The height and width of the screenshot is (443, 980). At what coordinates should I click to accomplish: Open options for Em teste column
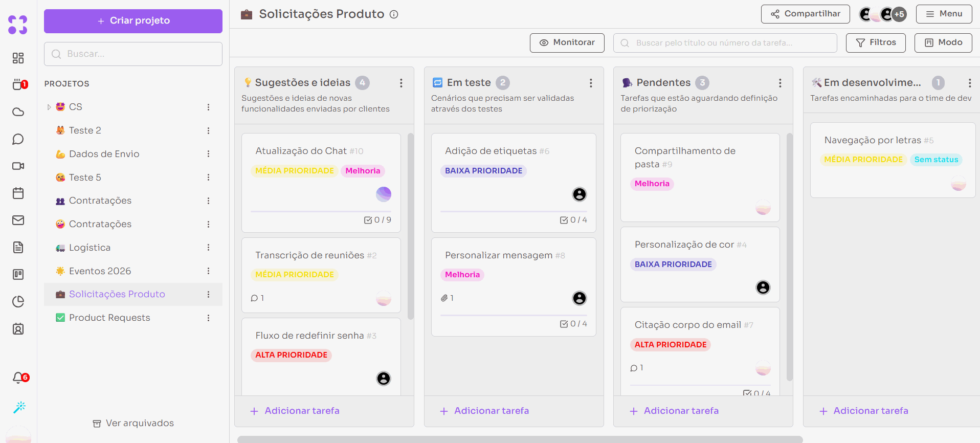pos(591,83)
